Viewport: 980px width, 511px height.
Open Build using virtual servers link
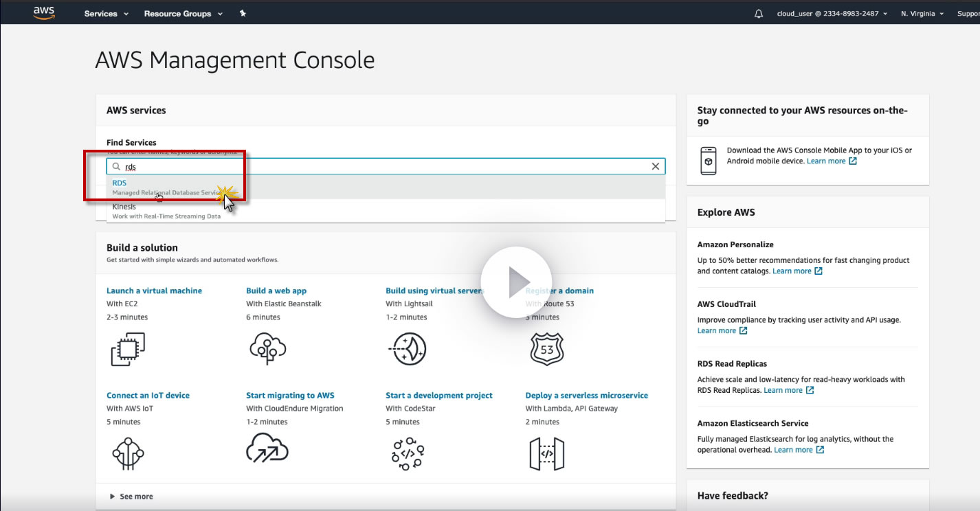pyautogui.click(x=435, y=291)
